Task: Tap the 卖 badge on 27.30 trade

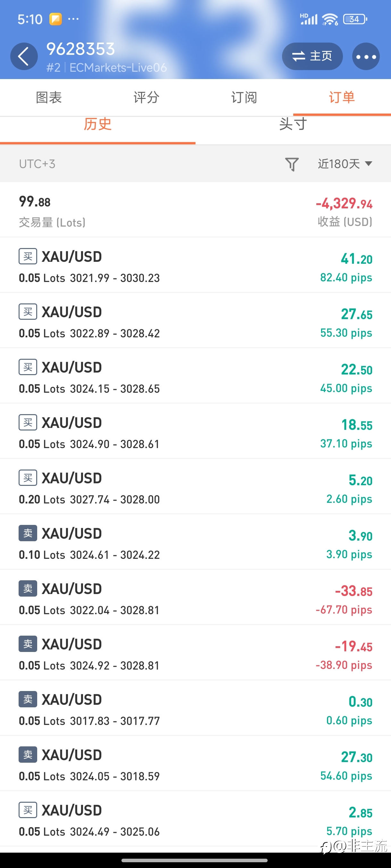Action: (x=28, y=755)
